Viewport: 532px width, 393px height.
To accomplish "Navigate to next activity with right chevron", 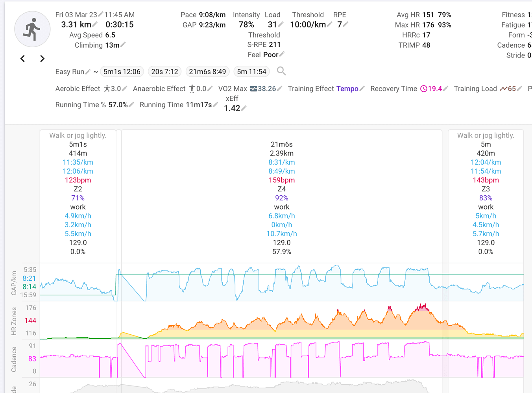I will [x=42, y=58].
